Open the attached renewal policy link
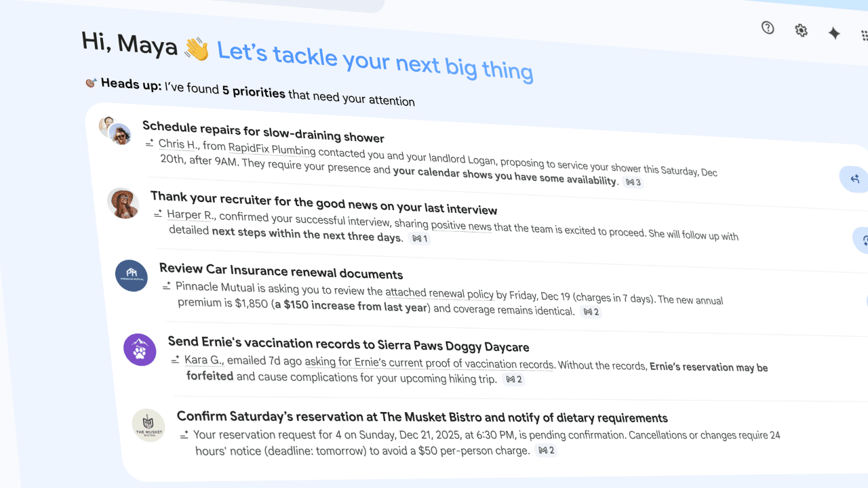This screenshot has width=868, height=488. [439, 294]
